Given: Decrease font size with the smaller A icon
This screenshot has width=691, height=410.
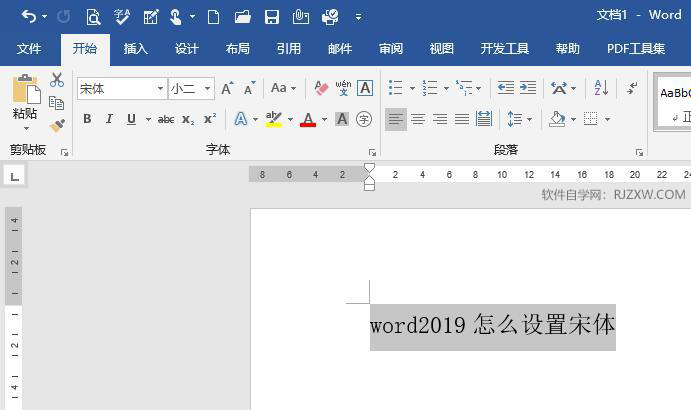Looking at the screenshot, I should pyautogui.click(x=249, y=88).
